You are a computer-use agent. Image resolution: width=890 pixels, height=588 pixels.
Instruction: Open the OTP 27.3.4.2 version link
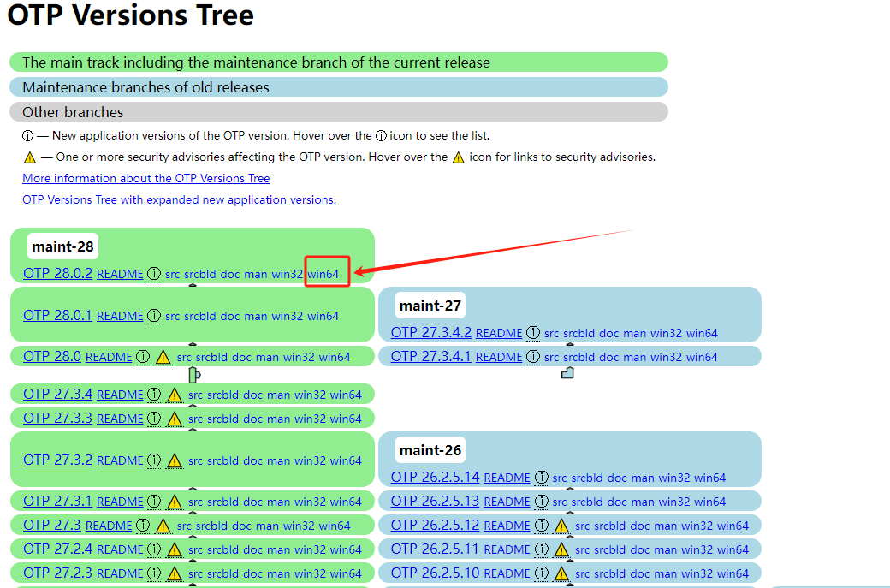click(x=431, y=332)
